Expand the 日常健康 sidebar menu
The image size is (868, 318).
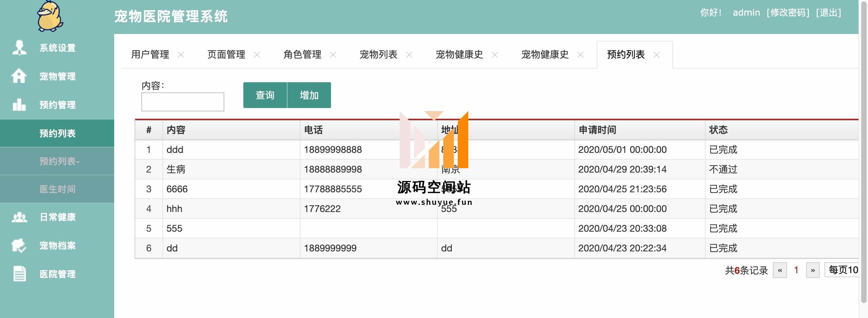coord(57,217)
